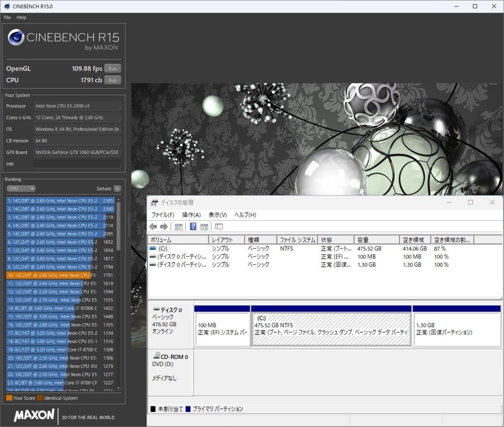Open the 表示(V) menu in Disk Management
Image resolution: width=504 pixels, height=427 pixels.
tap(218, 215)
